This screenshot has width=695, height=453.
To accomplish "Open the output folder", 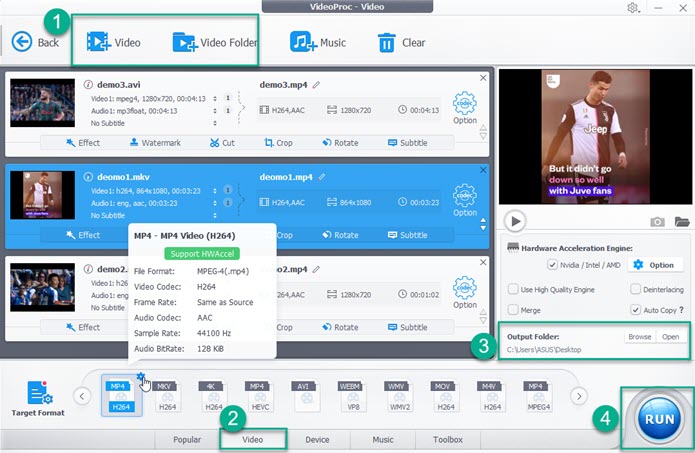I will (671, 337).
